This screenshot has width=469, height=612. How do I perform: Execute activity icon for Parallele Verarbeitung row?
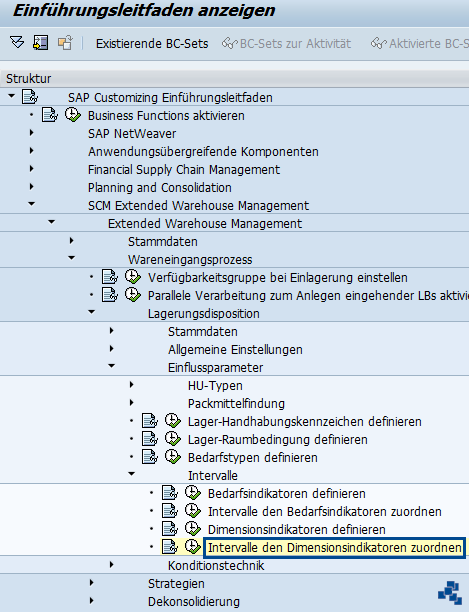point(133,295)
